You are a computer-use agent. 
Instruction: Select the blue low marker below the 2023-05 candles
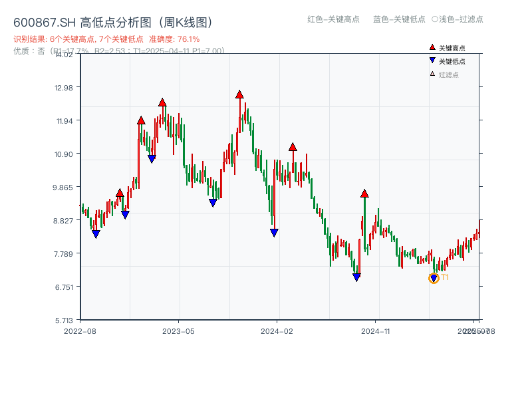click(213, 201)
